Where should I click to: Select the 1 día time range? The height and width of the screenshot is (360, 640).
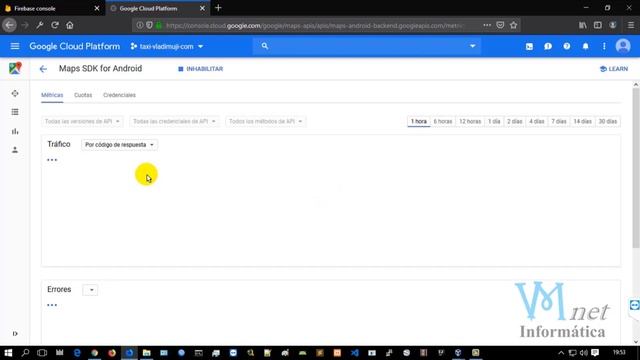(494, 122)
